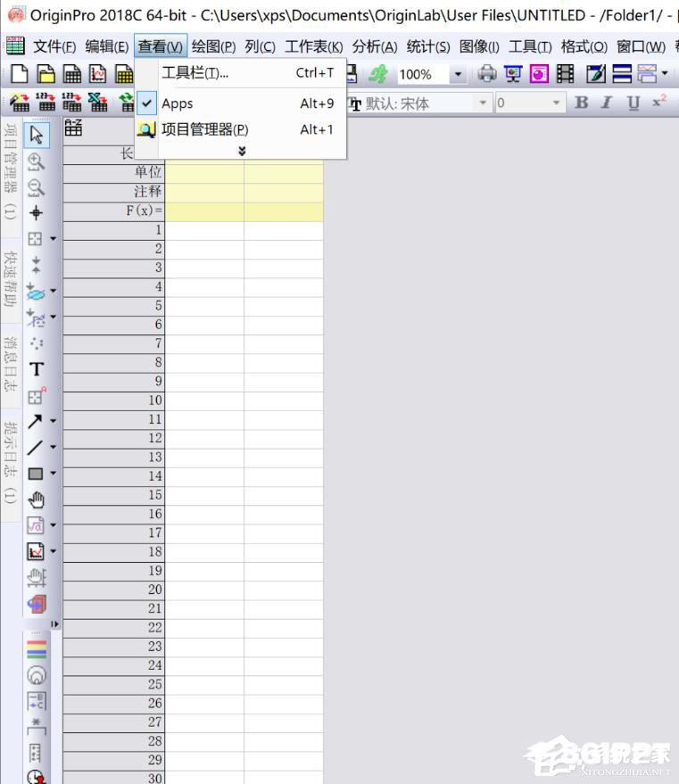
Task: Open the 快速帮助 docked side tab
Action: (11, 279)
